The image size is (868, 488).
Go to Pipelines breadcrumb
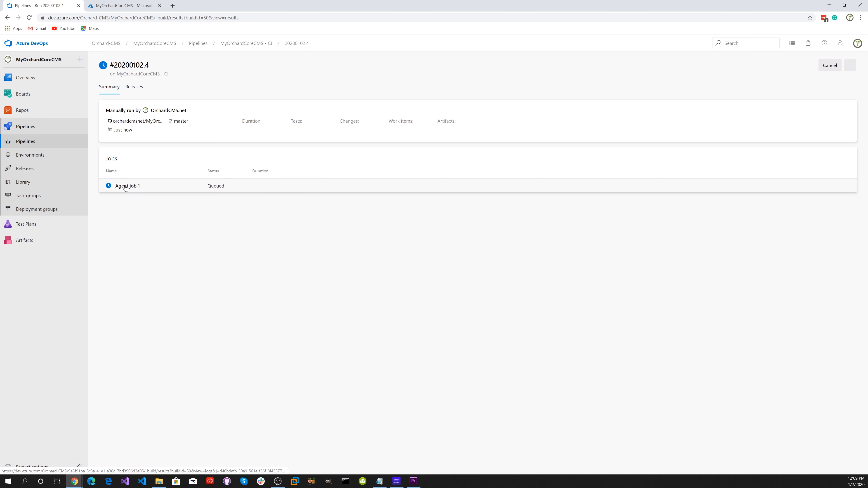pos(198,43)
